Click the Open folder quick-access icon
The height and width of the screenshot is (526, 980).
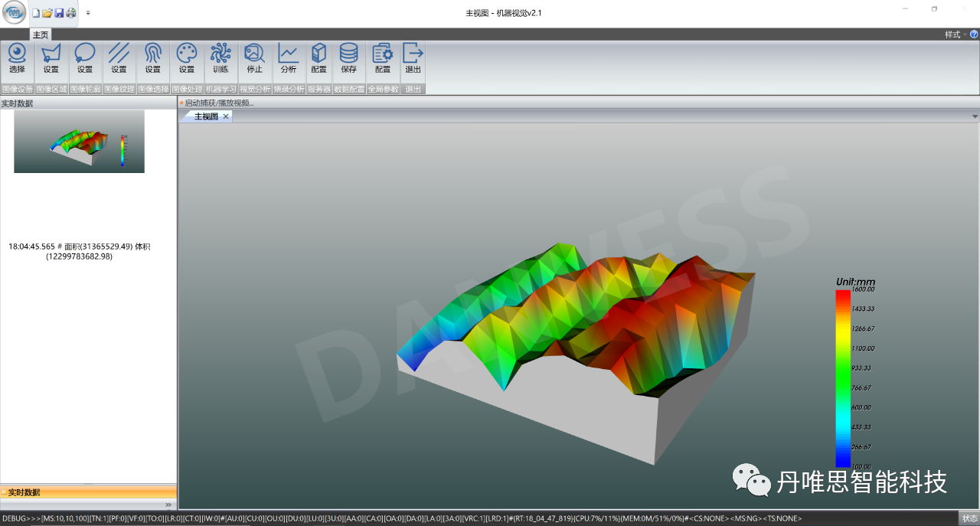coord(47,13)
